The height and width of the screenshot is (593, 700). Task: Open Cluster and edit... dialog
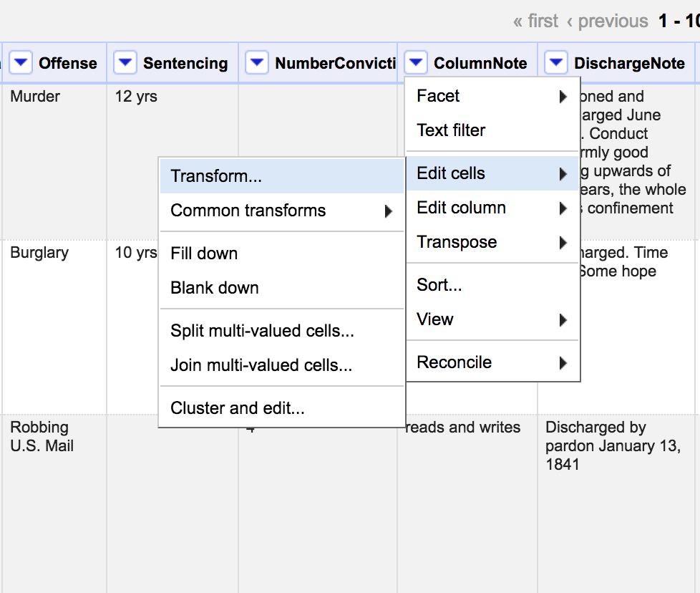(238, 408)
